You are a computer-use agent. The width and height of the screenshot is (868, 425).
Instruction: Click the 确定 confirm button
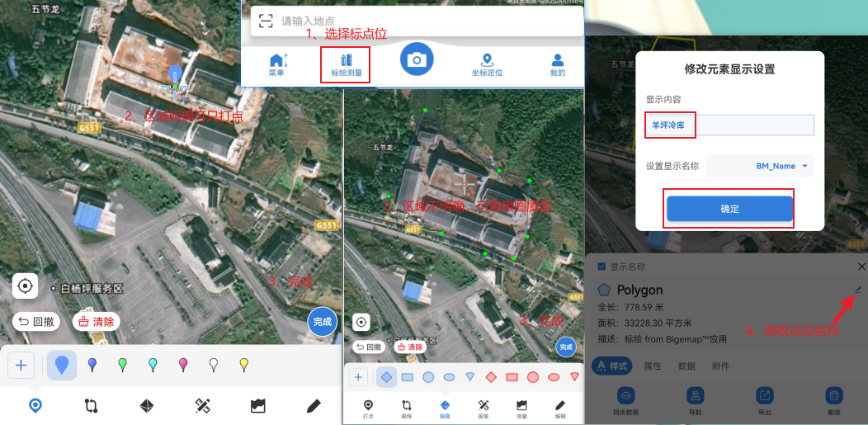pos(729,209)
